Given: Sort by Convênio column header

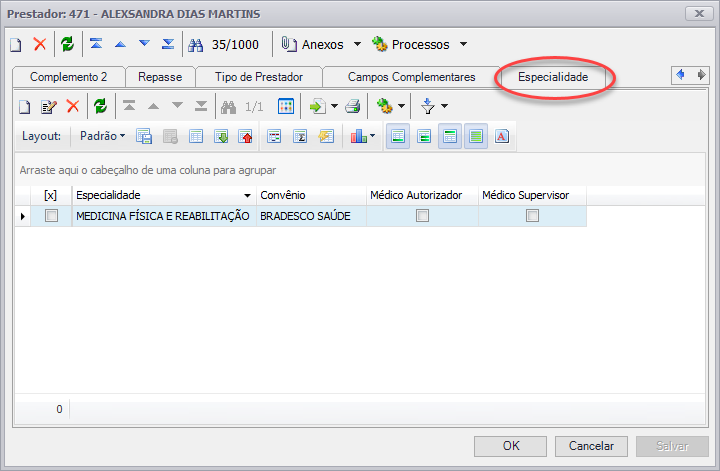Looking at the screenshot, I should click(x=311, y=195).
